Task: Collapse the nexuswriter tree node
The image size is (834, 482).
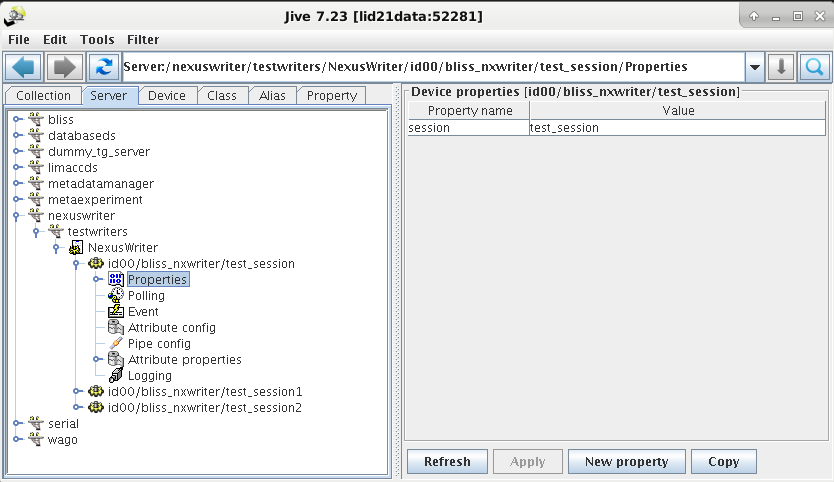Action: [x=16, y=216]
